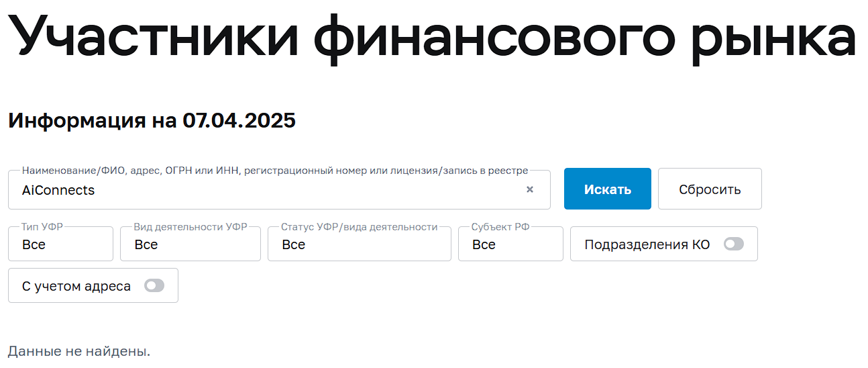
Task: Click the Все value under Субъект РФ
Action: click(x=484, y=244)
